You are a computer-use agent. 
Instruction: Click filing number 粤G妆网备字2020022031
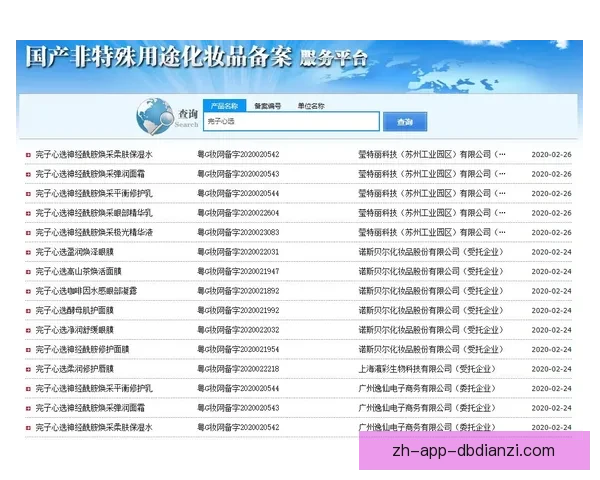point(238,252)
